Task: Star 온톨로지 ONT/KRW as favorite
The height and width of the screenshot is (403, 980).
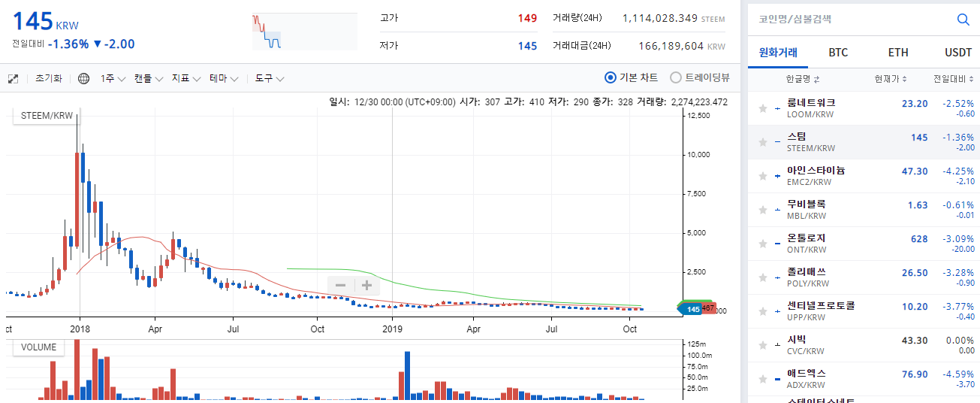Action: (763, 244)
